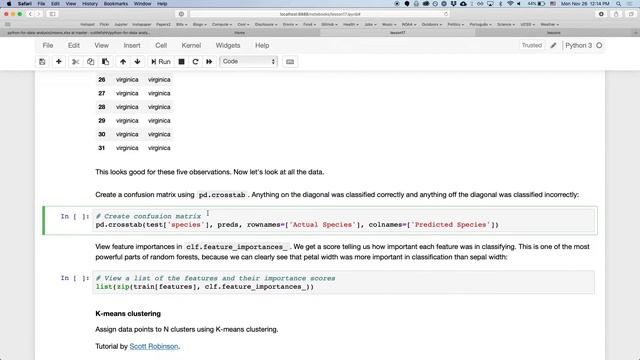Restart the kernel icon
Image resolution: width=640 pixels, height=360 pixels.
[196, 62]
